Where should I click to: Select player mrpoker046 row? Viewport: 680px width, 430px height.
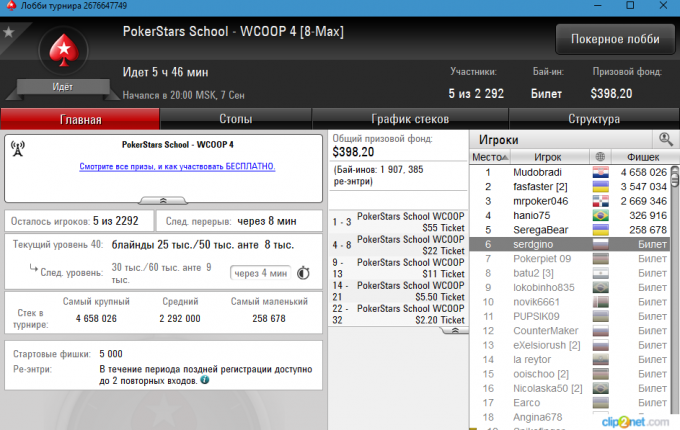coord(570,201)
